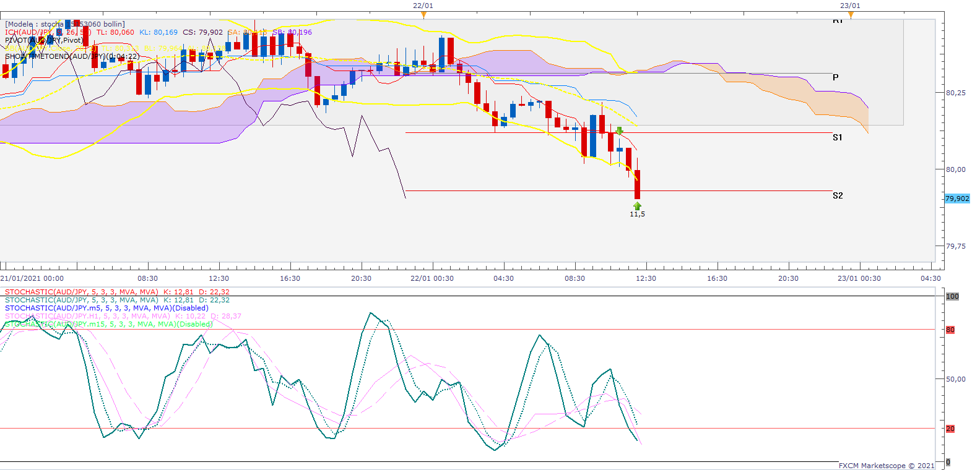Screen dimensions: 980x470
Task: Click the 80,25 price axis label
Action: 956,93
